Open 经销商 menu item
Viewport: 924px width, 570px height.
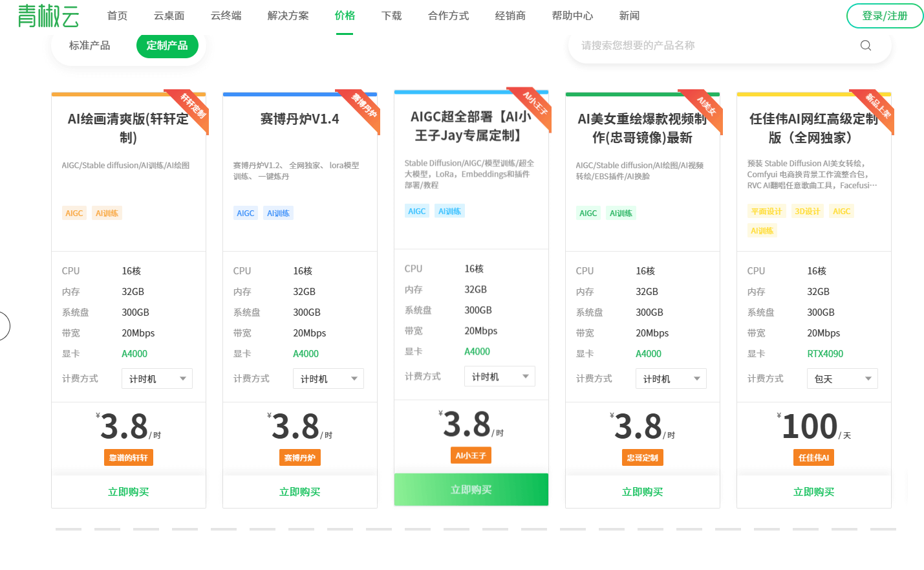510,16
